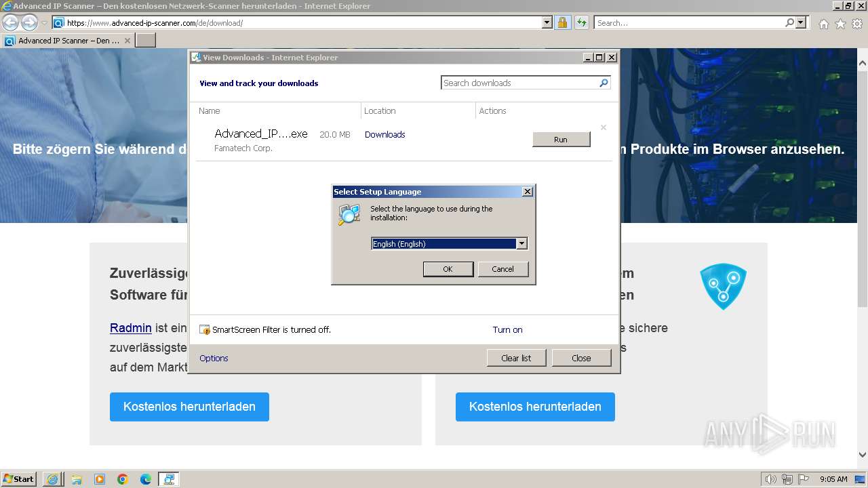Open the setup language dropdown

click(521, 243)
